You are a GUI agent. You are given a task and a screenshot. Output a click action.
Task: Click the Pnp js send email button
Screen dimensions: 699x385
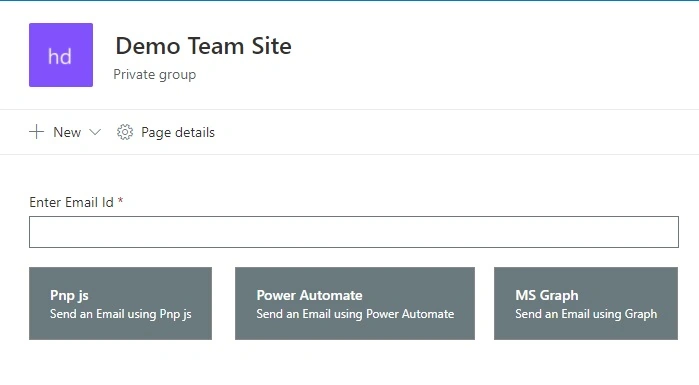click(x=120, y=303)
